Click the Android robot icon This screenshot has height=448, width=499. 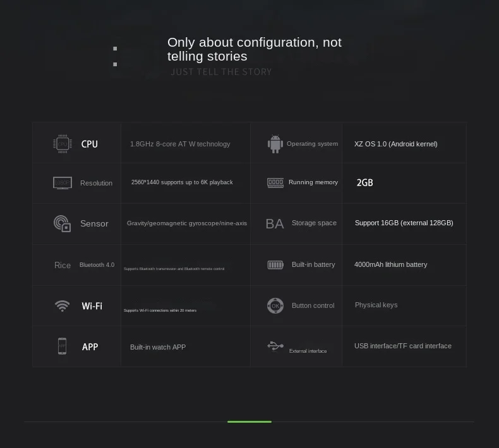(x=275, y=144)
